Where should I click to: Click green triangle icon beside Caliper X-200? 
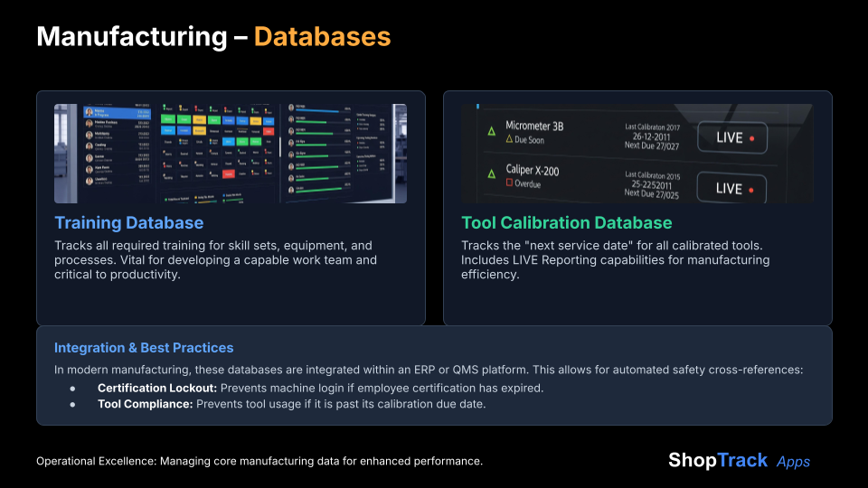pos(491,174)
